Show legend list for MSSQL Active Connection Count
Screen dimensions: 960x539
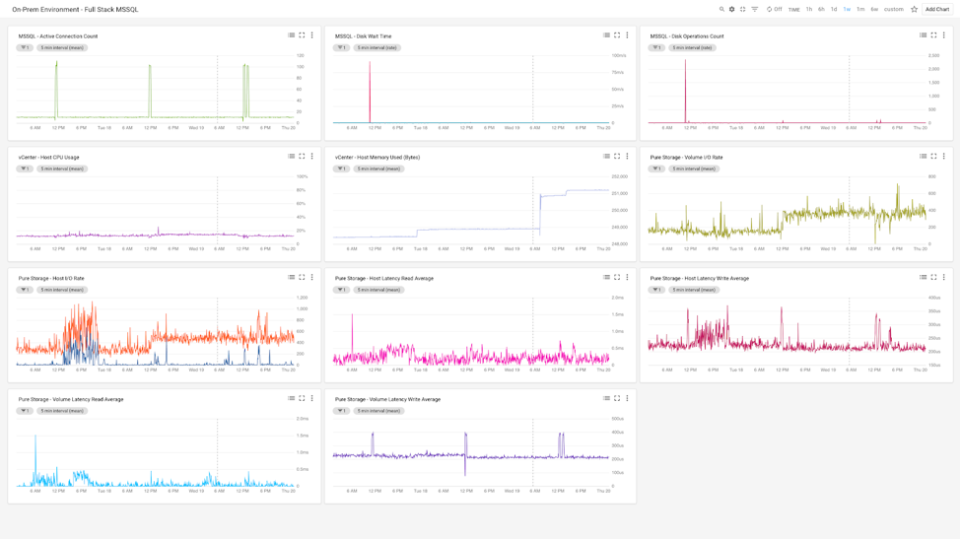pos(291,35)
